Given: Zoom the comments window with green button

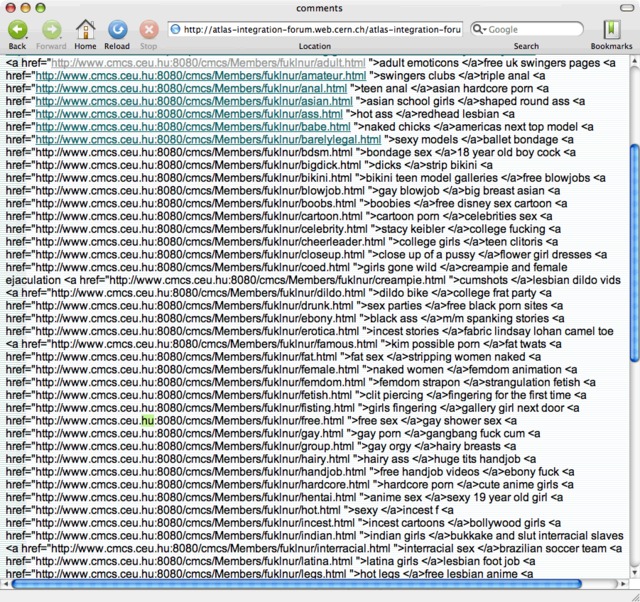Looking at the screenshot, I should [x=40, y=8].
